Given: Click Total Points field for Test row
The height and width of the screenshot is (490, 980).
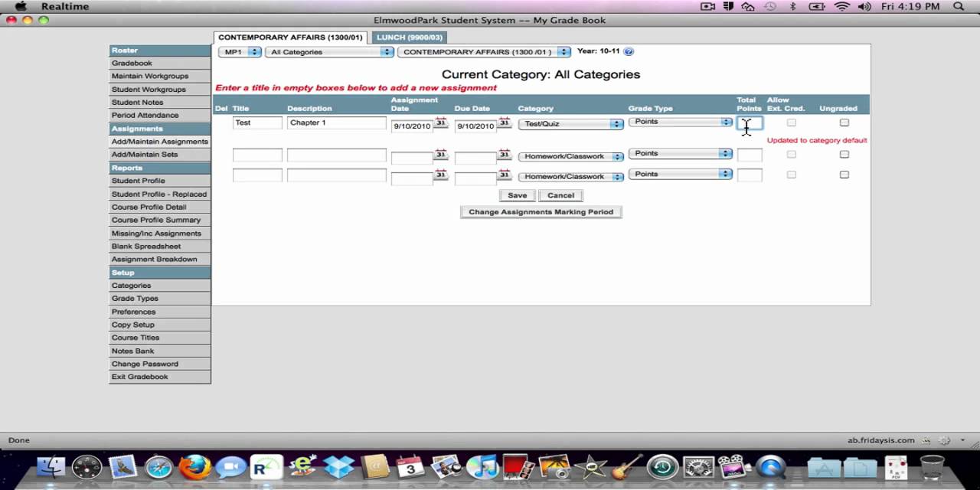Looking at the screenshot, I should coord(750,123).
